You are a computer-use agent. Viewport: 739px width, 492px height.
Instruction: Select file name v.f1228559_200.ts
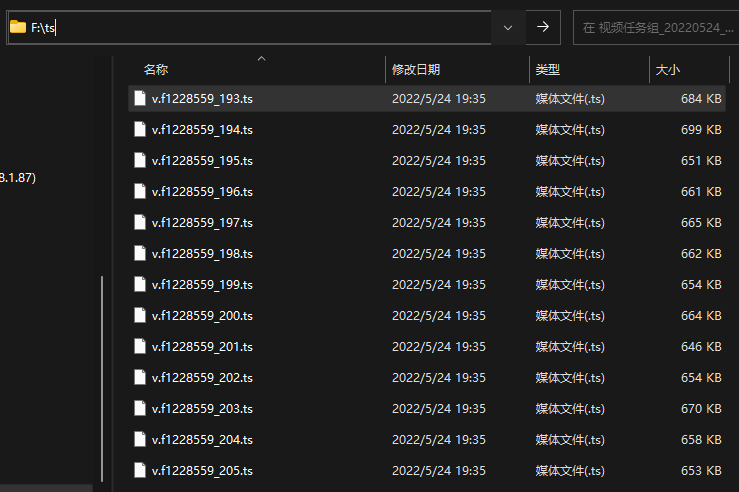[202, 316]
